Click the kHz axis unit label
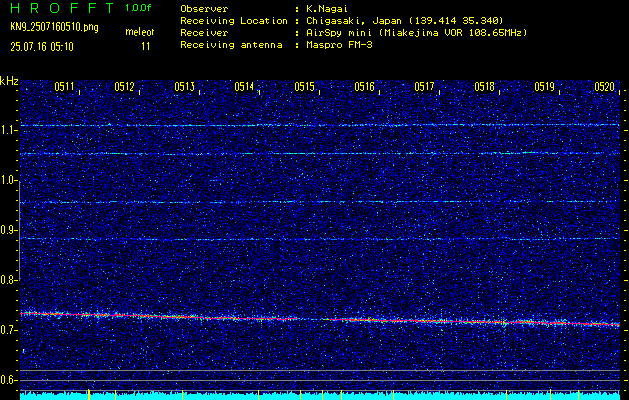 click(x=9, y=81)
